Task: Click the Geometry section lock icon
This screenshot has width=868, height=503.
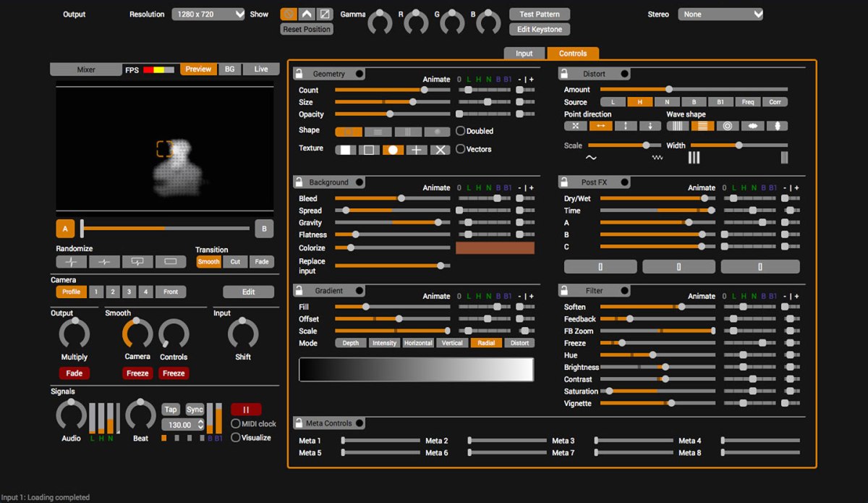Action: 299,74
